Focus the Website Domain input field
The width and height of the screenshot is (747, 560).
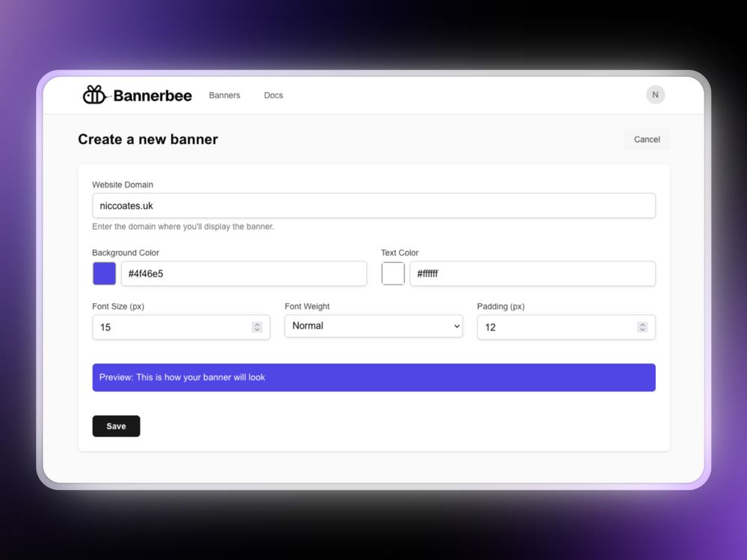point(373,206)
